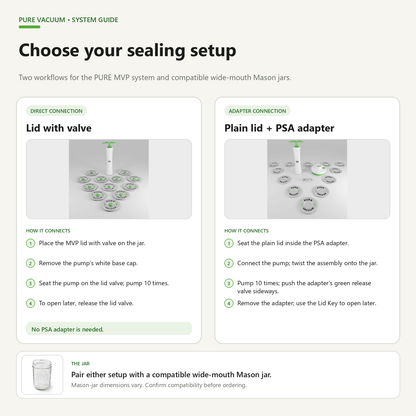This screenshot has width=416, height=416.
Task: Click step 2 circle beside Remove the pump's cap
Action: pyautogui.click(x=30, y=263)
